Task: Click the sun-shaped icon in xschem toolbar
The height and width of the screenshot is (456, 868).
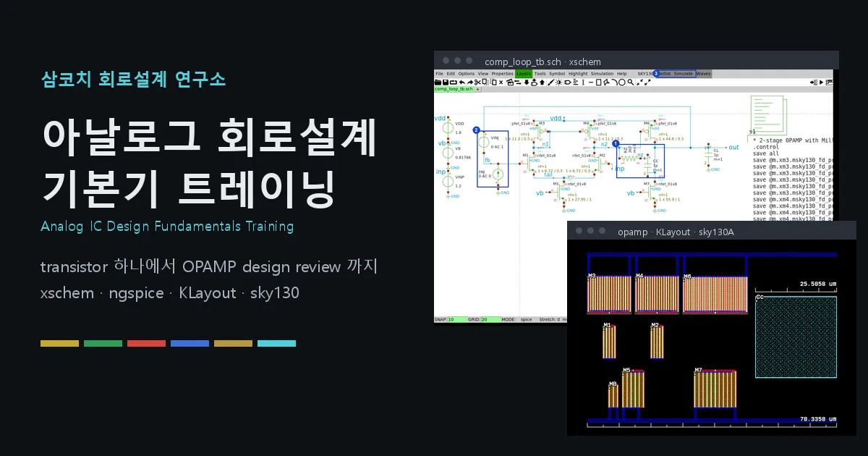Action: pos(558,83)
